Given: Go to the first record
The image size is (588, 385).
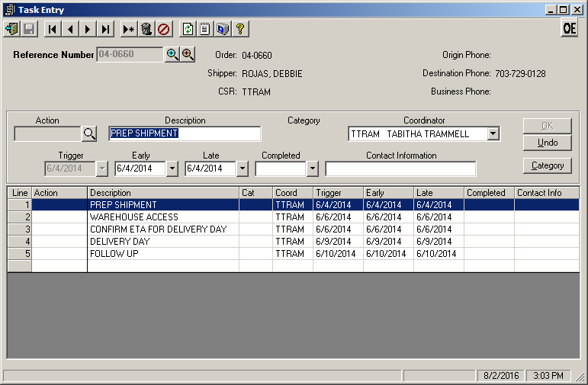Looking at the screenshot, I should click(53, 29).
